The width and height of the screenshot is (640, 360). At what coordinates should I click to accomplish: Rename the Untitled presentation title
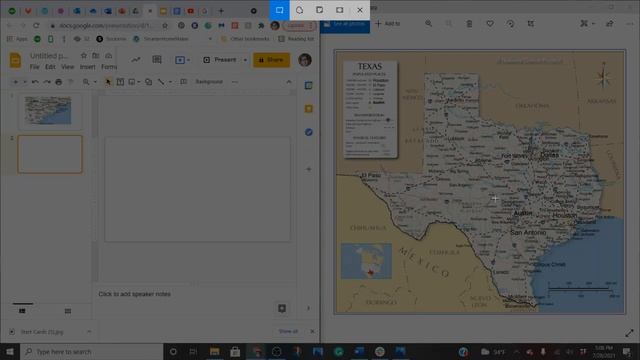49,56
